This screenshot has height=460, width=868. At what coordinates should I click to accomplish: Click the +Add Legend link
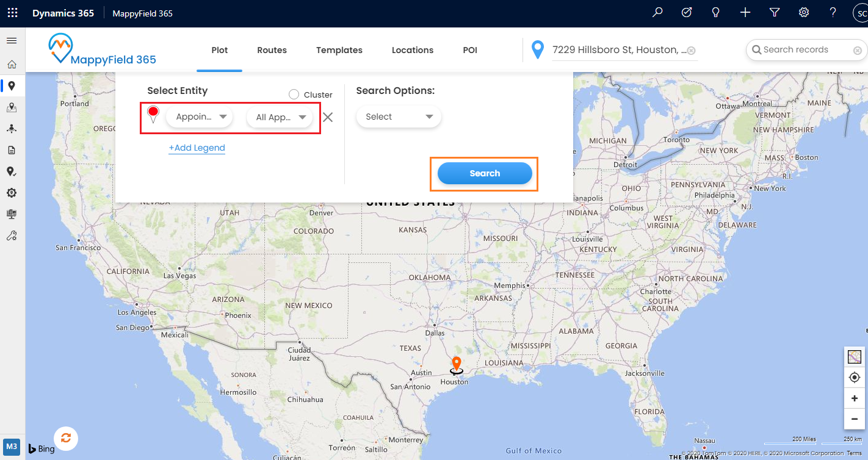click(x=197, y=148)
